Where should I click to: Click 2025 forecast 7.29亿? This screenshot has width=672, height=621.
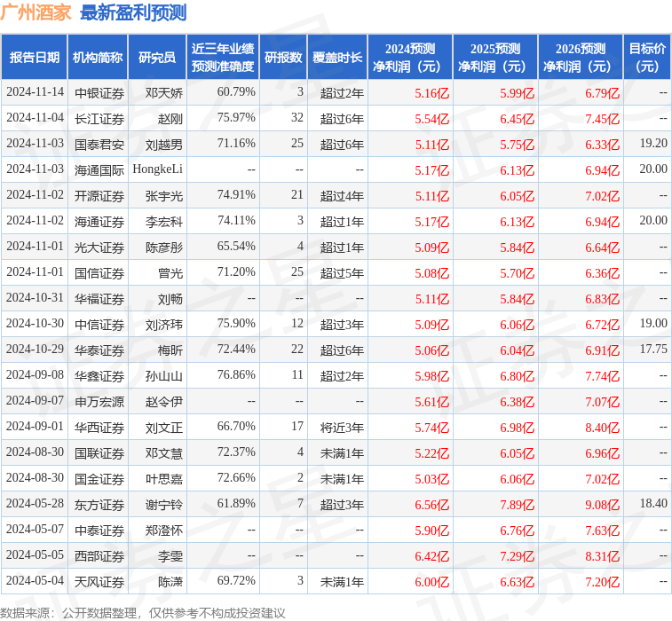517,556
